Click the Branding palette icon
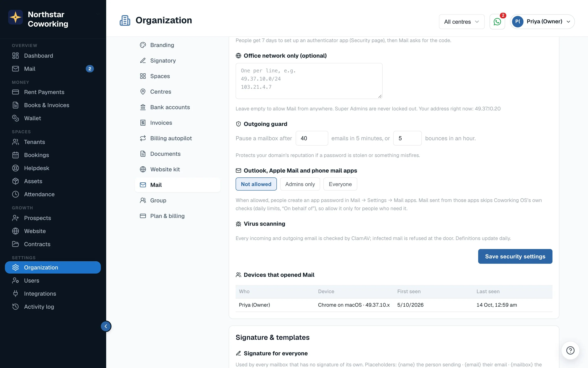 [x=143, y=45]
